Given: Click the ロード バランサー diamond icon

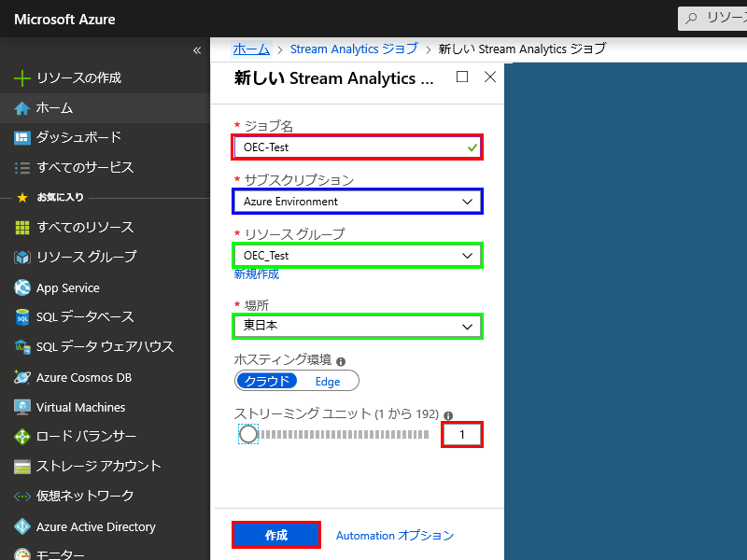Looking at the screenshot, I should pos(21,437).
